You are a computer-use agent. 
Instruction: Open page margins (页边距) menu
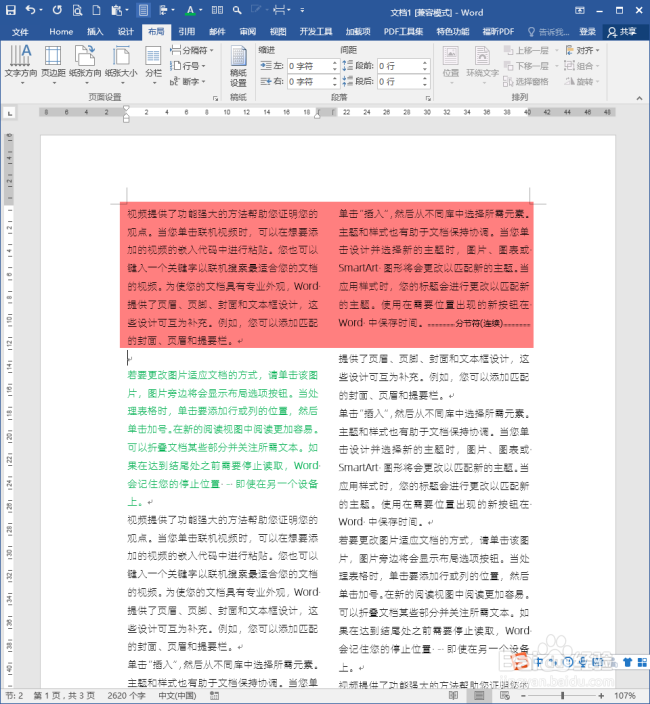click(53, 65)
